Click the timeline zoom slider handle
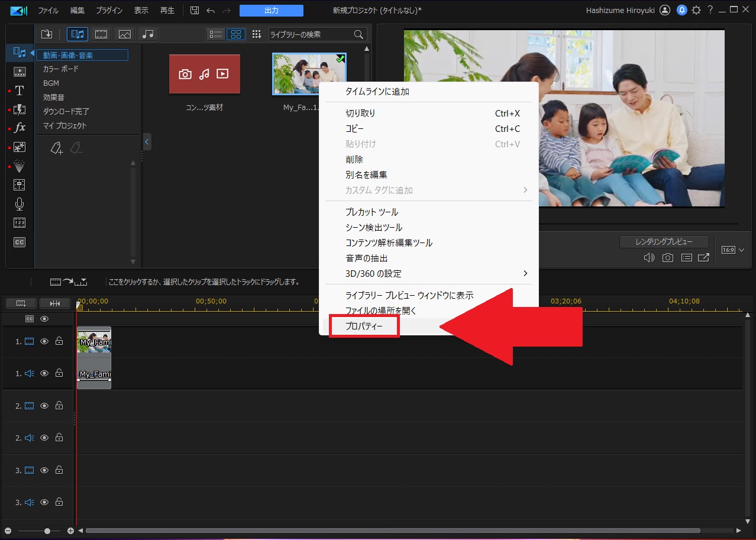The height and width of the screenshot is (540, 756). 47,531
